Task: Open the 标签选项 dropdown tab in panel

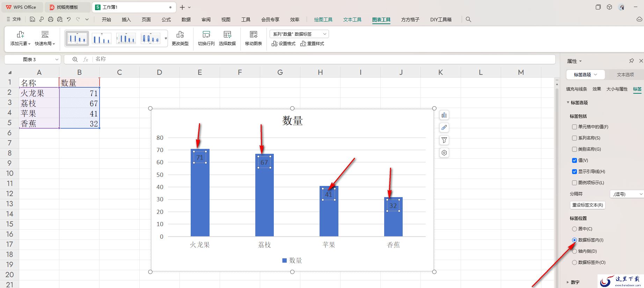Action: 586,74
